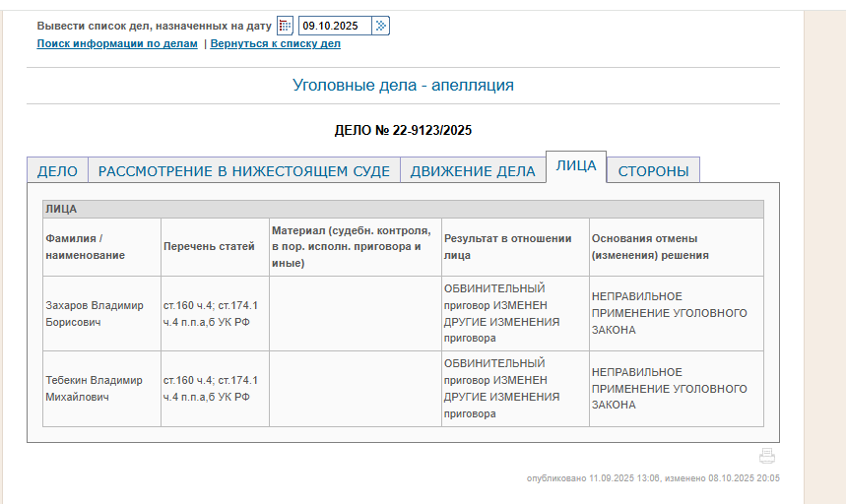The height and width of the screenshot is (504, 846).
Task: Click the active ЛИЦА tab
Action: point(576,166)
